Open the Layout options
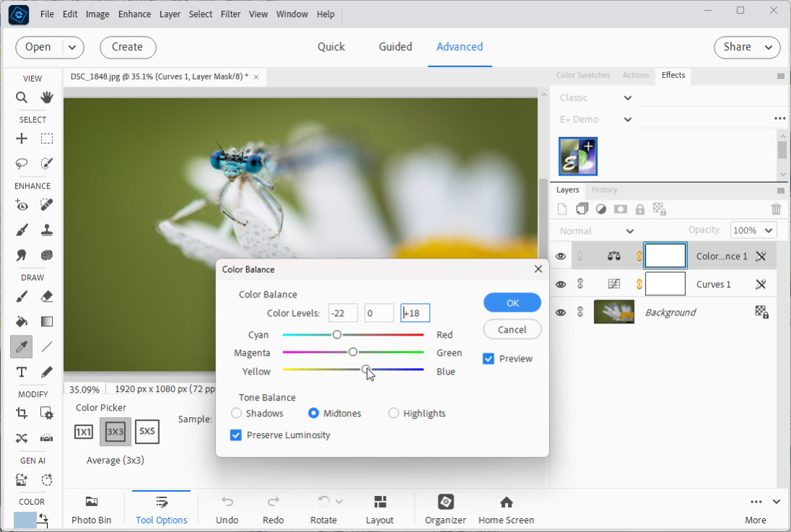791x532 pixels. [379, 510]
